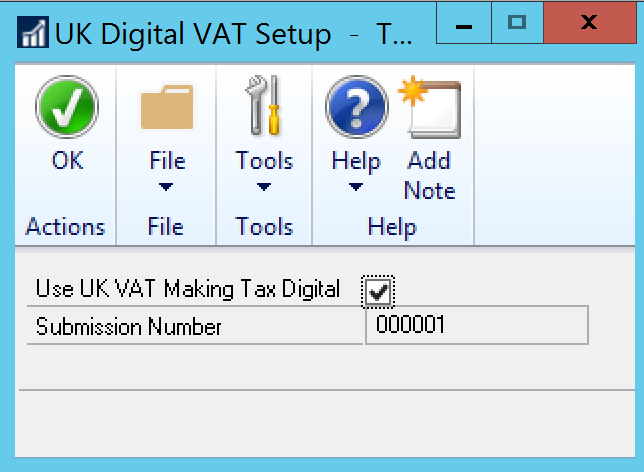
Task: Click the Actions group label
Action: (65, 227)
